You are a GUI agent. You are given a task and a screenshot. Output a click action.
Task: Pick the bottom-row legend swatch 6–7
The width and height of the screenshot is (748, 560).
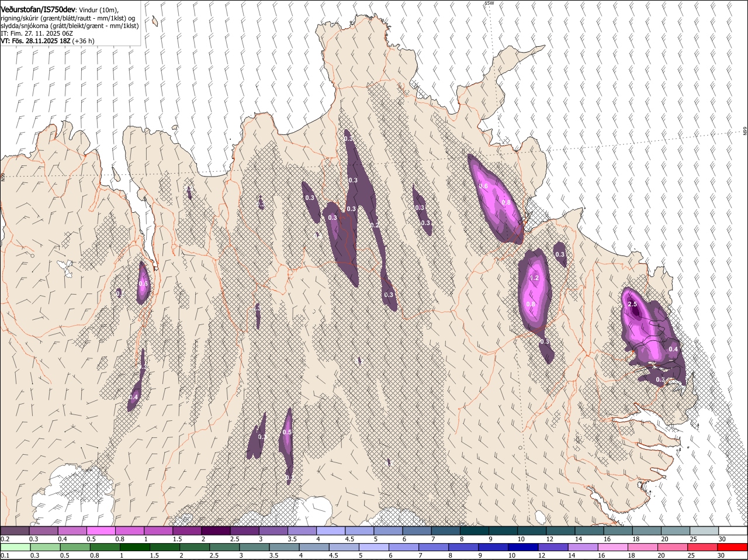click(x=404, y=547)
